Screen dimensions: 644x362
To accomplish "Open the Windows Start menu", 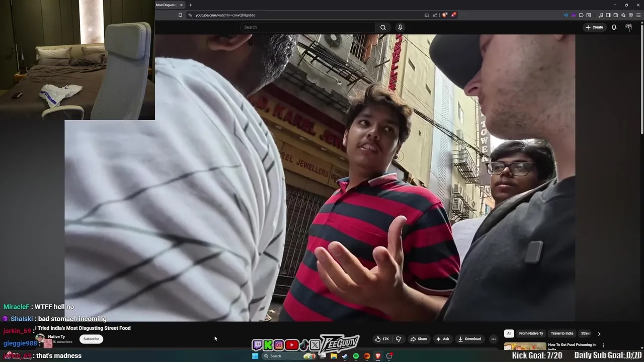I will pos(255,356).
